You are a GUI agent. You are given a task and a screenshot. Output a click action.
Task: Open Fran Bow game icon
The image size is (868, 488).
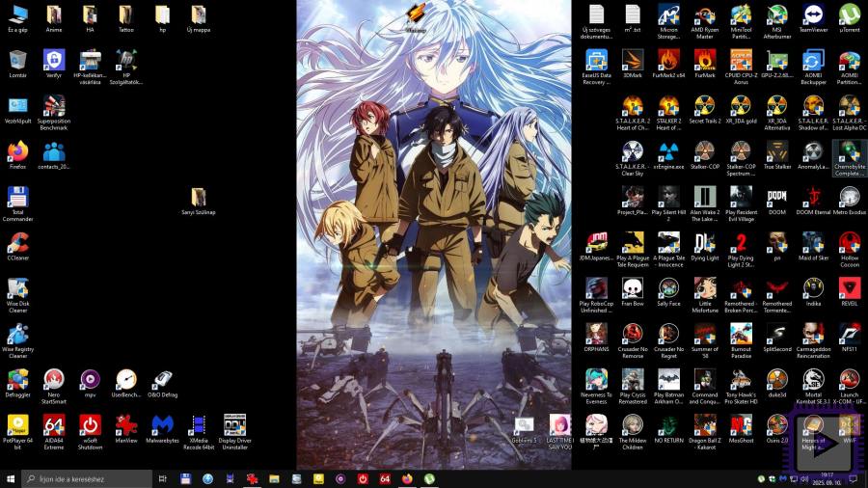coord(632,292)
